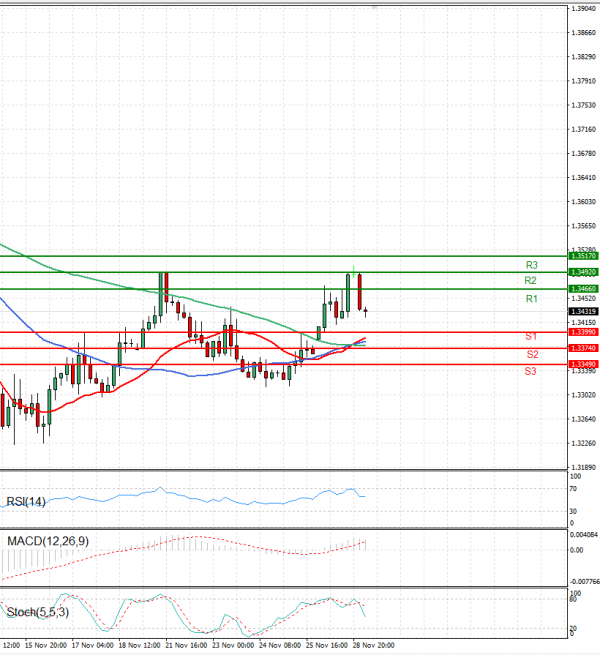Click the 25 Nov 16:00 time label
The height and width of the screenshot is (655, 600).
coord(327,645)
